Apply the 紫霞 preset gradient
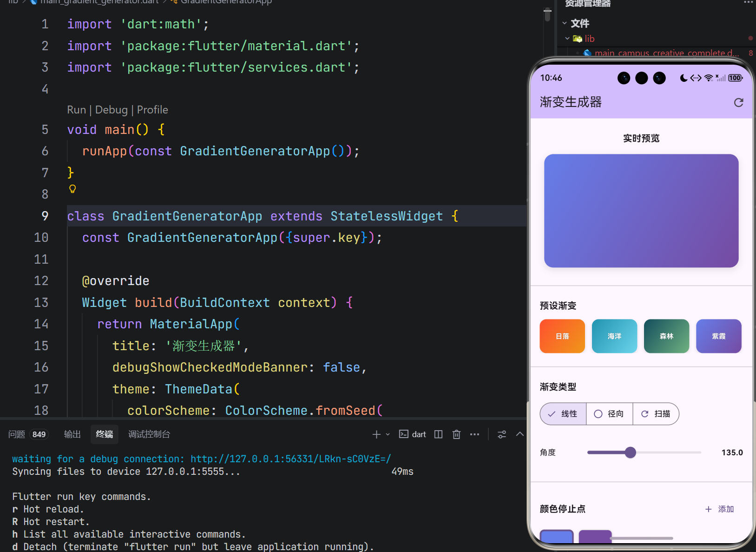This screenshot has height=552, width=756. (718, 336)
